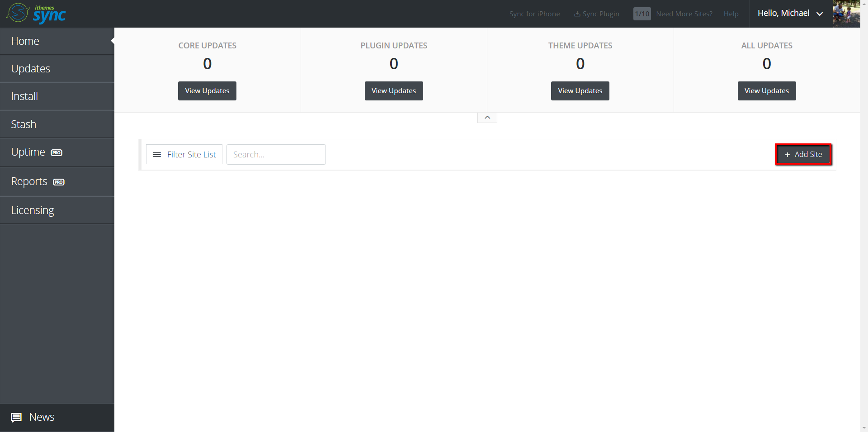Click the iThemes Sync logo
868x432 pixels.
coord(36,13)
